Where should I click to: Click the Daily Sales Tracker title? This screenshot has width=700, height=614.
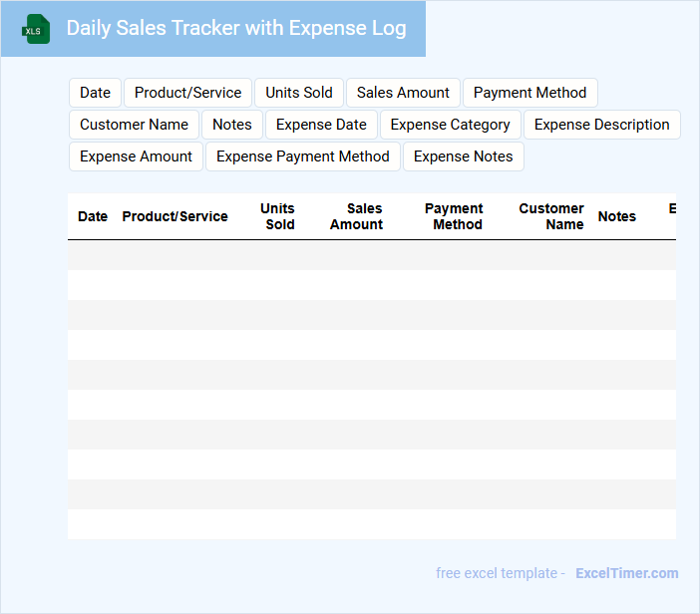[236, 28]
